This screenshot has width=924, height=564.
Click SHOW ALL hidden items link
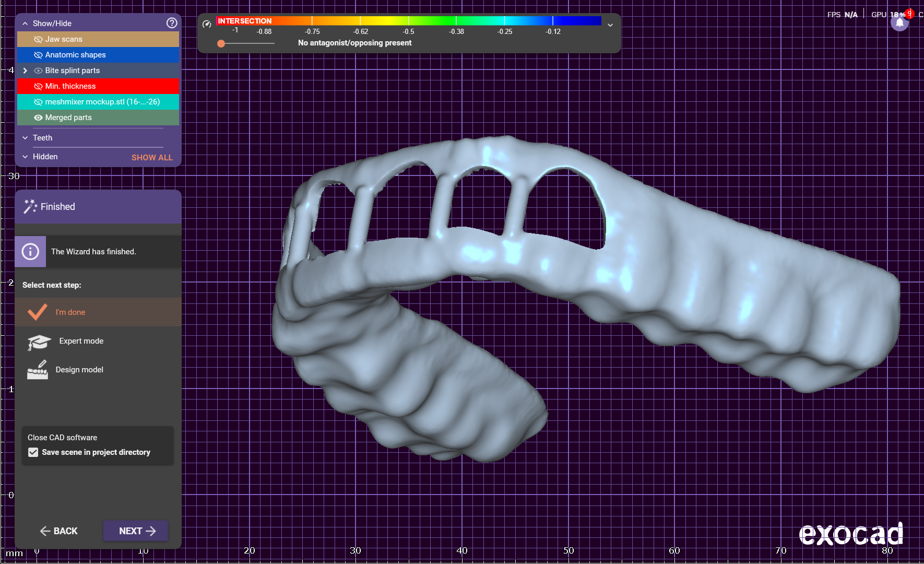tap(152, 157)
